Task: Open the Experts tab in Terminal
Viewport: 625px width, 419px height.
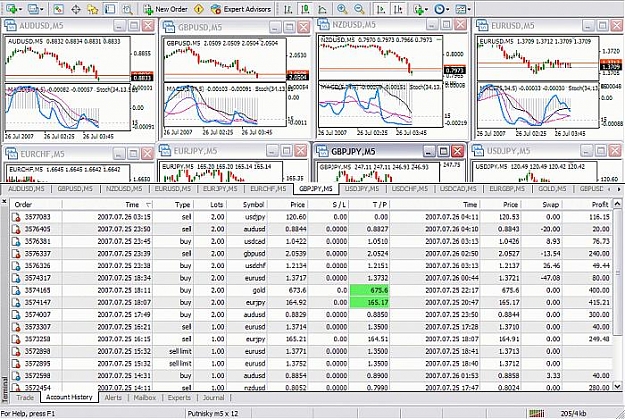Action: [179, 397]
